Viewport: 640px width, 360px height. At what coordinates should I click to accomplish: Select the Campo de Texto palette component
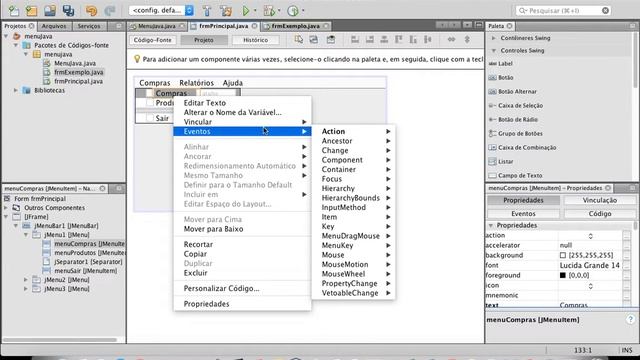click(515, 176)
